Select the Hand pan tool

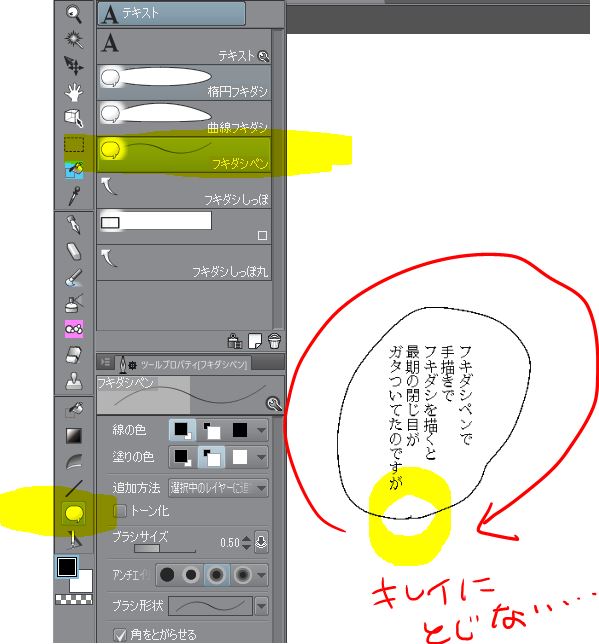click(x=74, y=92)
